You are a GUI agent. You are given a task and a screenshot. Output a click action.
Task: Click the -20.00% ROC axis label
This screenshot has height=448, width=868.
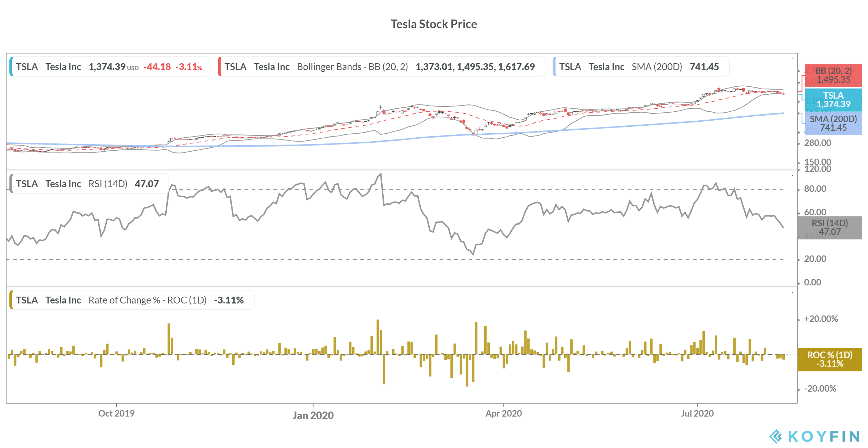[x=820, y=388]
